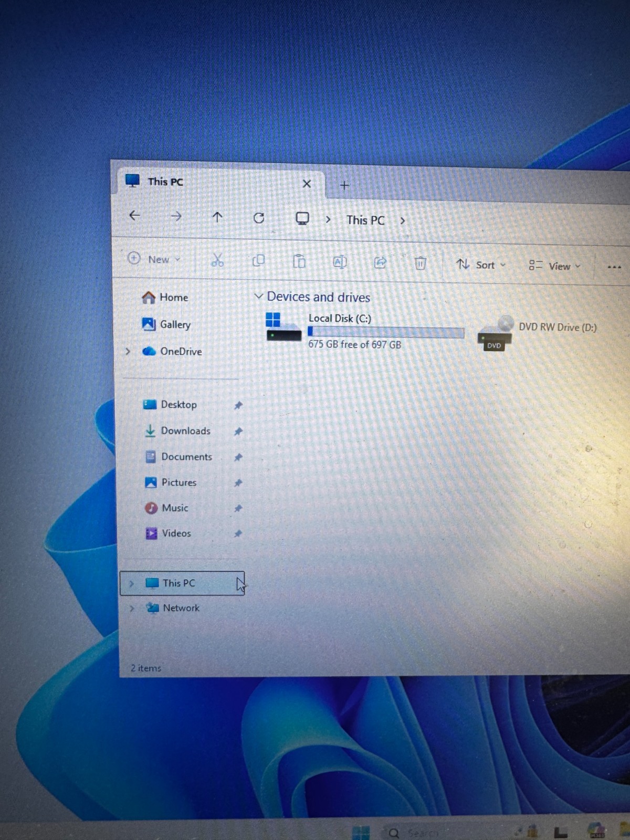Open a new tab with plus

[x=344, y=185]
